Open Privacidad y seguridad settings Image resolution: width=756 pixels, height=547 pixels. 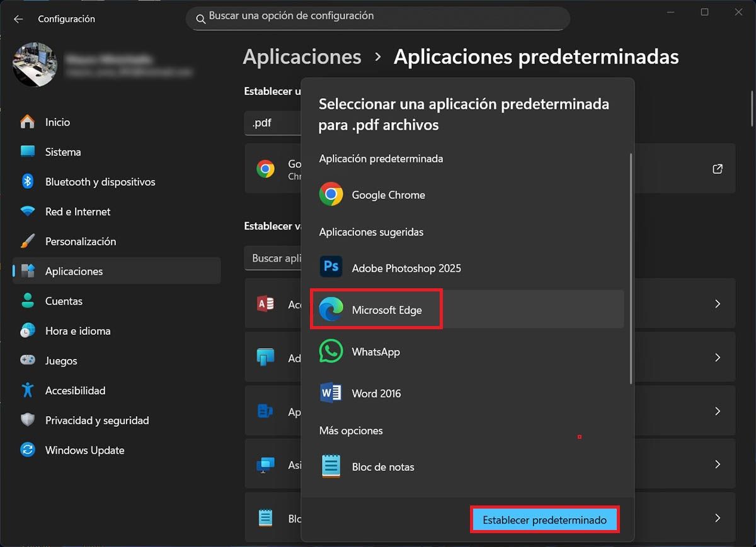point(97,420)
